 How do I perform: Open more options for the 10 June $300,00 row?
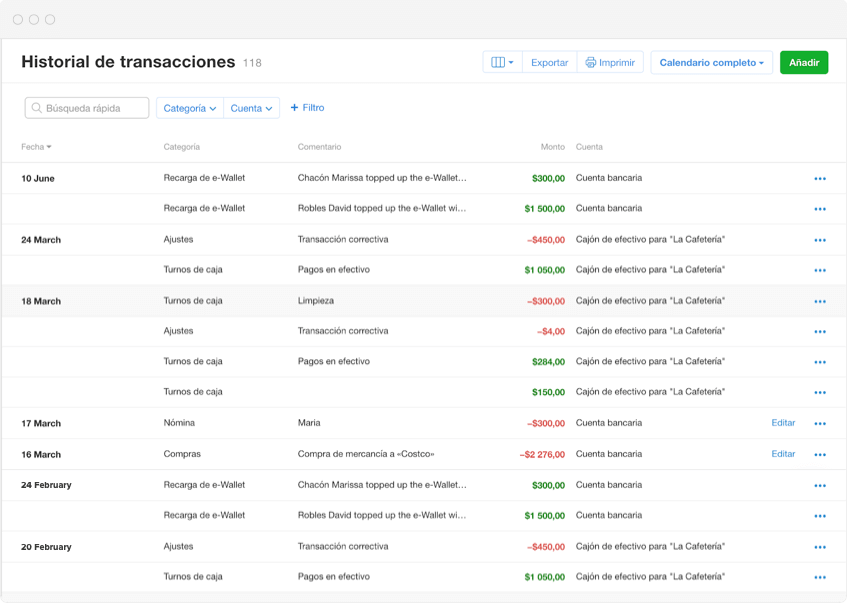click(x=820, y=178)
